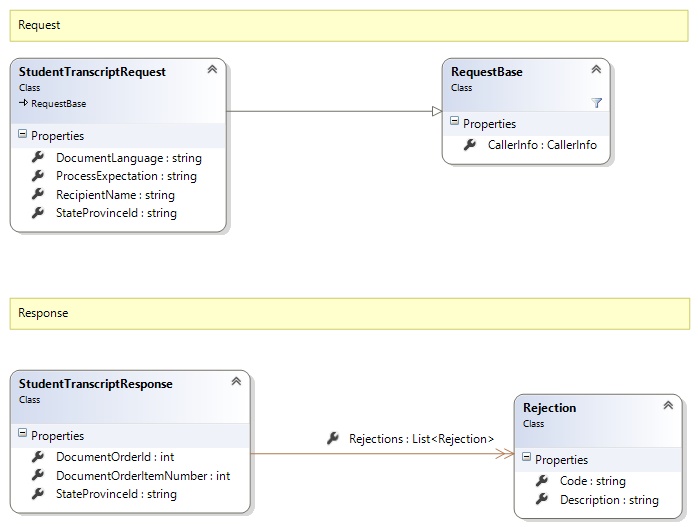Click the wrench icon beside CallerInfo property

click(x=469, y=146)
